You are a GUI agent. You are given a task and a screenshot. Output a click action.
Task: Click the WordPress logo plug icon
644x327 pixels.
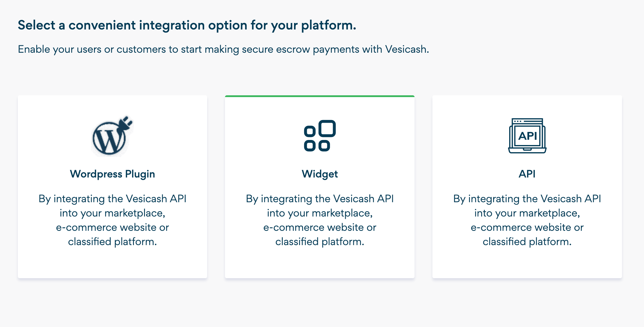(x=112, y=136)
